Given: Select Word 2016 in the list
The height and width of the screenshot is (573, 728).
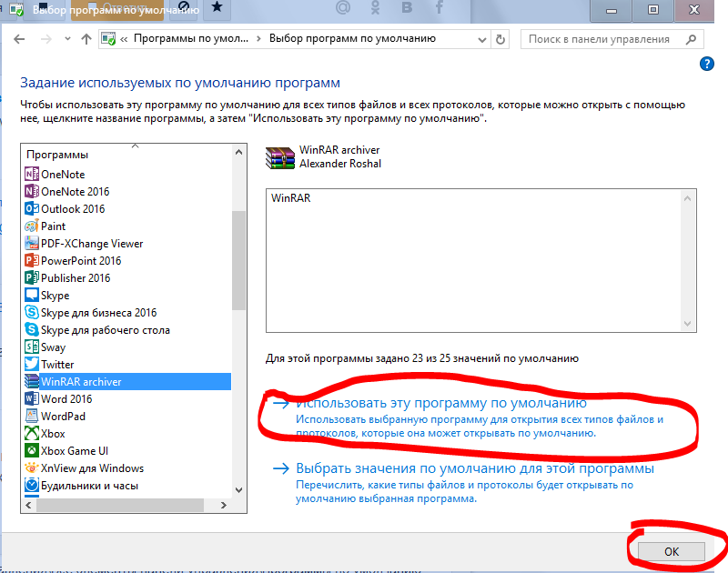Looking at the screenshot, I should 66,399.
